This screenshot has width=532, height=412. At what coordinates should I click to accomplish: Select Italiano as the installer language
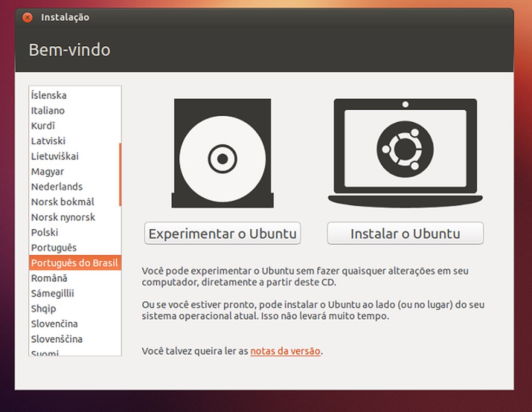[48, 110]
